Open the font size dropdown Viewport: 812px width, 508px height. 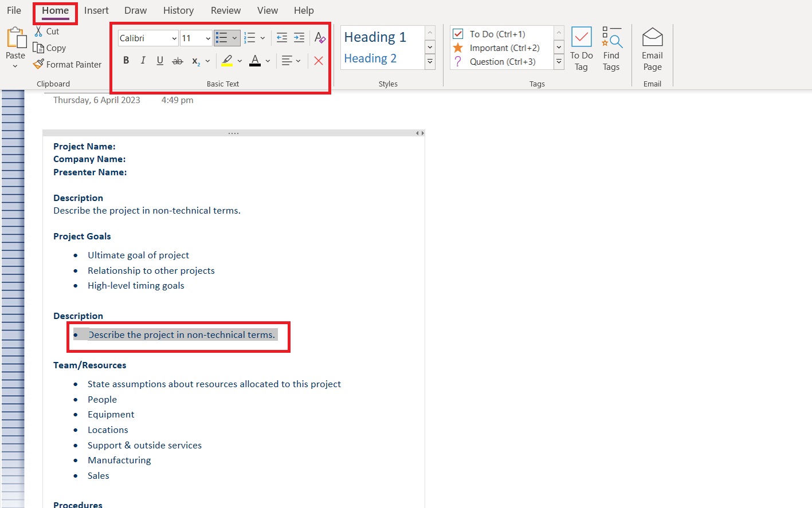pyautogui.click(x=208, y=38)
